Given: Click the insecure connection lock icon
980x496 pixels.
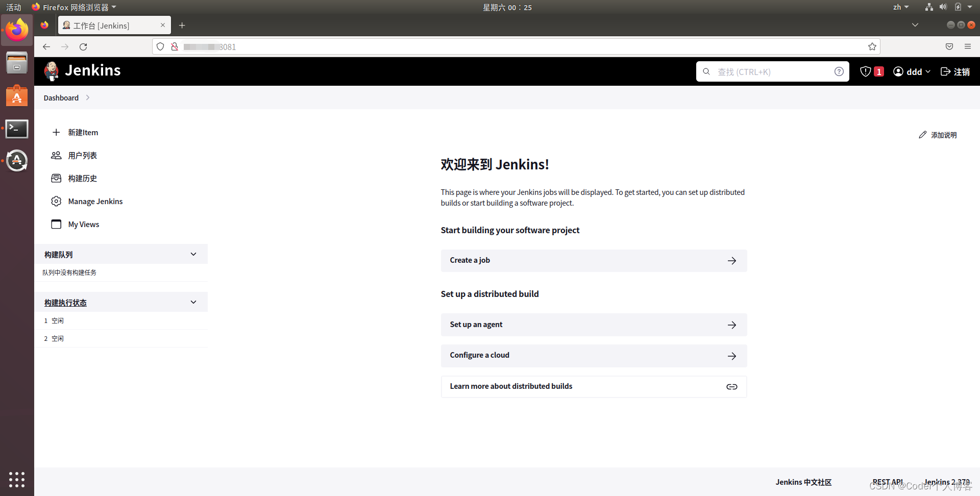Looking at the screenshot, I should click(x=175, y=46).
